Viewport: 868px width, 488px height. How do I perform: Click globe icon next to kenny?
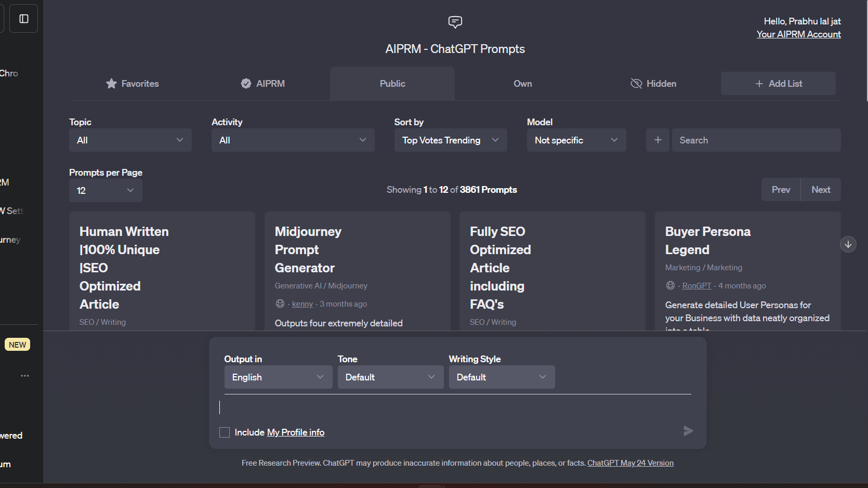click(x=280, y=304)
